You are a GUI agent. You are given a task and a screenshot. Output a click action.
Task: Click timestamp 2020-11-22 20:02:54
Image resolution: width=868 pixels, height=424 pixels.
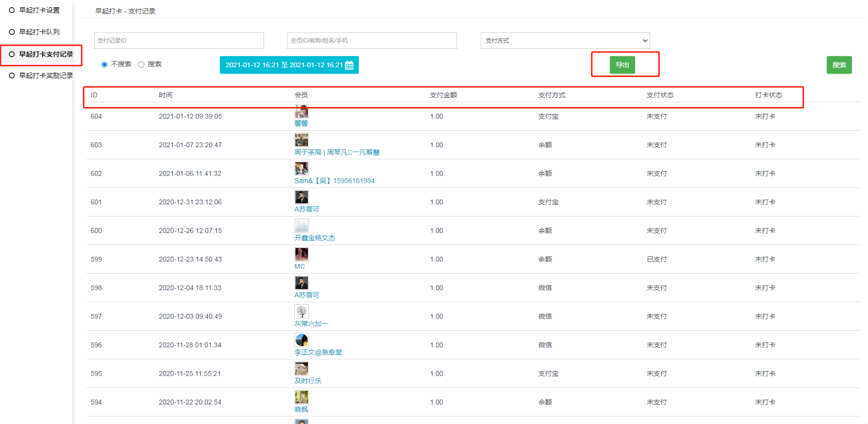pos(190,402)
